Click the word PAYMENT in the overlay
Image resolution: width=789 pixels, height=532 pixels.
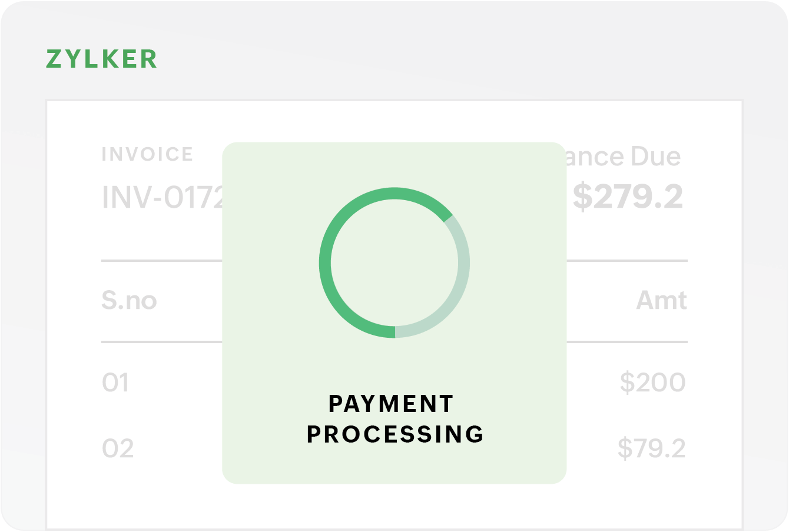coord(391,404)
